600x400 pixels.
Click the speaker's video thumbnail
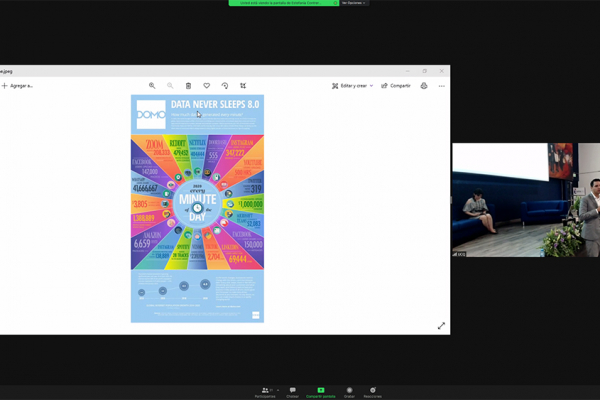point(526,200)
